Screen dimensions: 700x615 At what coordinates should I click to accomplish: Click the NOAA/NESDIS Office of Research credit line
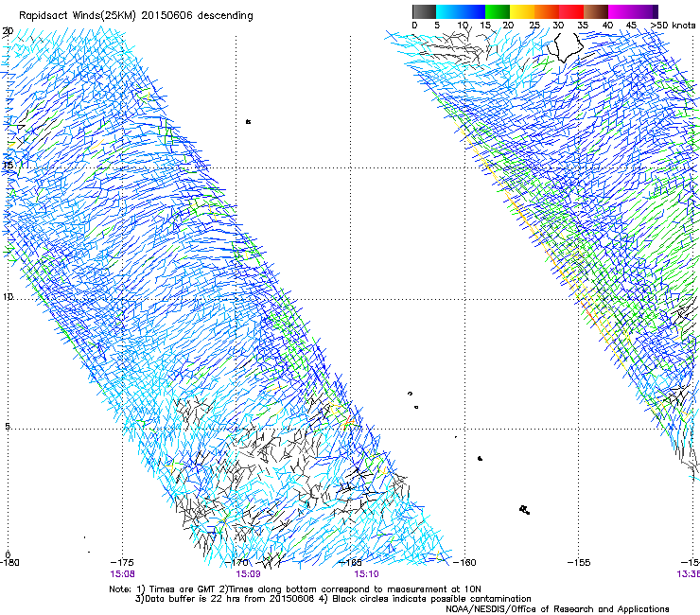pos(557,608)
